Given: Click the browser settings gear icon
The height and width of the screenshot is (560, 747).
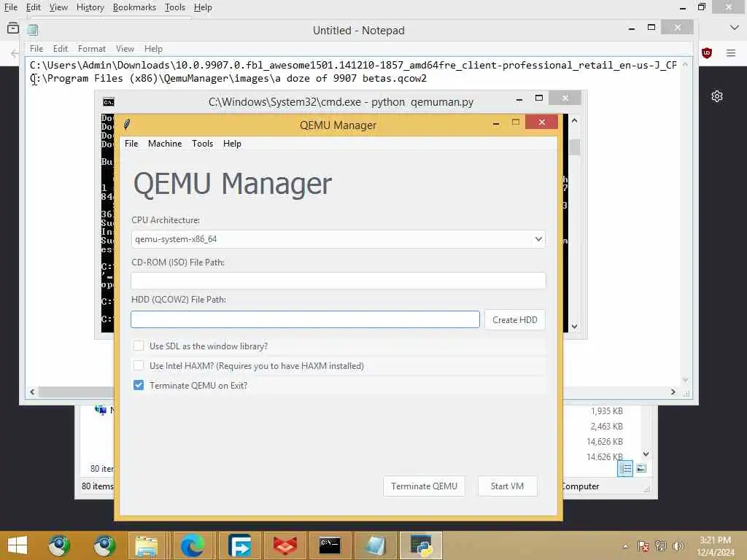Looking at the screenshot, I should 717,96.
